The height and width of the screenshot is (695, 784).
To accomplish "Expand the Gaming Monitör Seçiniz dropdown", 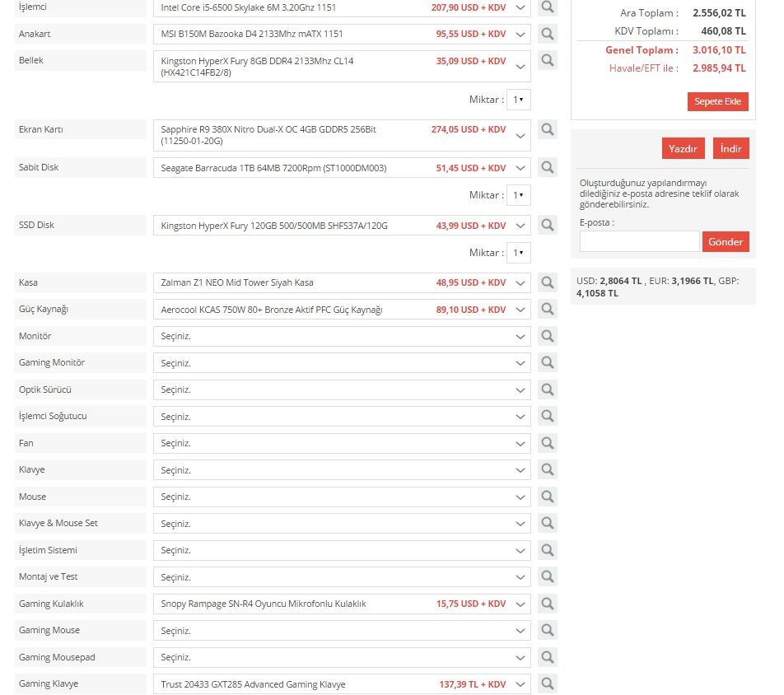I will (342, 363).
